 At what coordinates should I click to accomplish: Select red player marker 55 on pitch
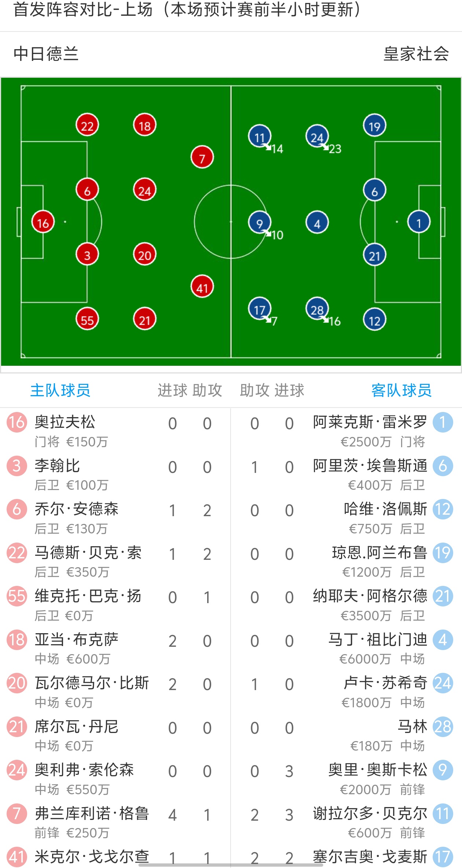point(87,320)
